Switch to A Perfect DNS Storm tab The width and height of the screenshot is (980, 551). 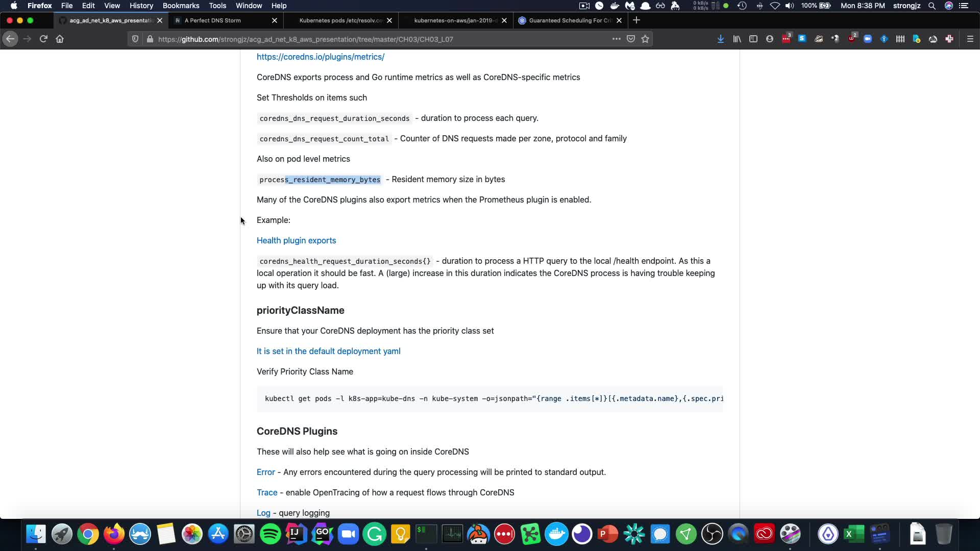click(x=213, y=20)
